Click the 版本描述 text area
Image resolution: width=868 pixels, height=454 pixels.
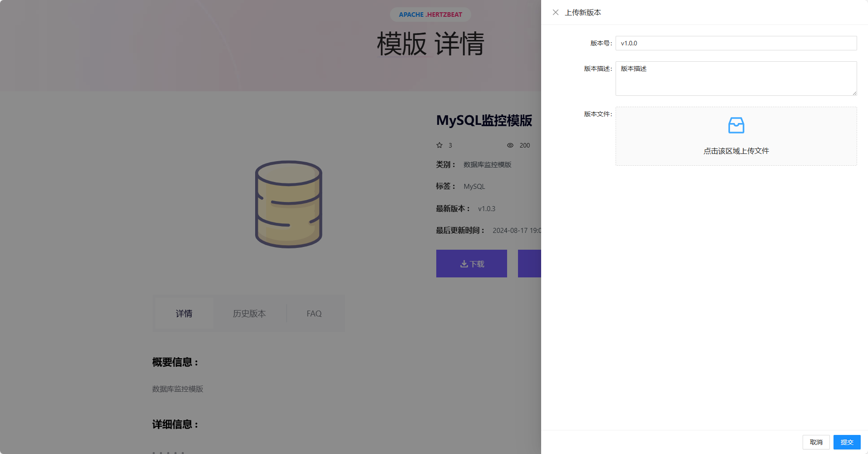click(x=735, y=78)
